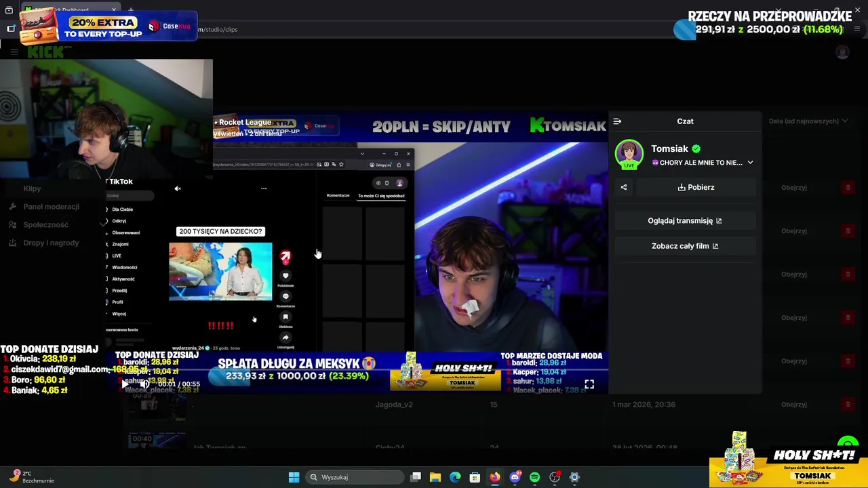868x488 pixels.
Task: Open the Oglądaj transmisję link
Action: point(685,220)
